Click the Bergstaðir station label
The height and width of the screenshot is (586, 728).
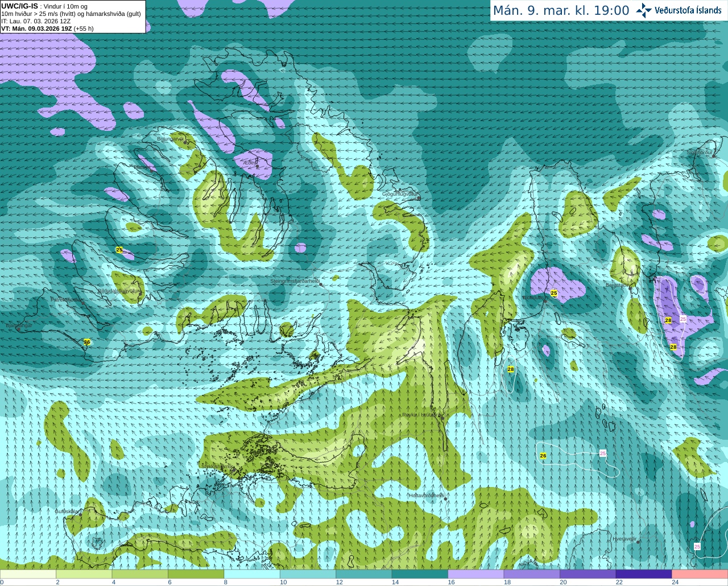coord(617,285)
